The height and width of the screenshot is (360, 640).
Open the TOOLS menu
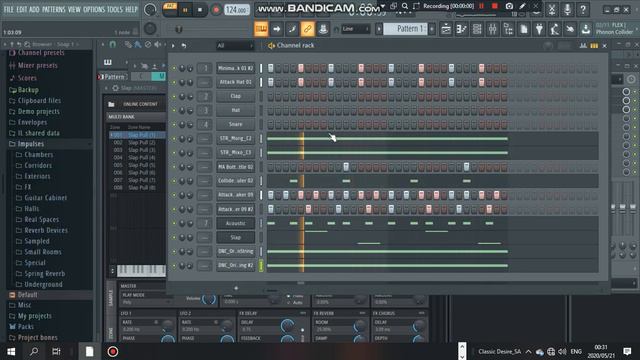tap(115, 9)
